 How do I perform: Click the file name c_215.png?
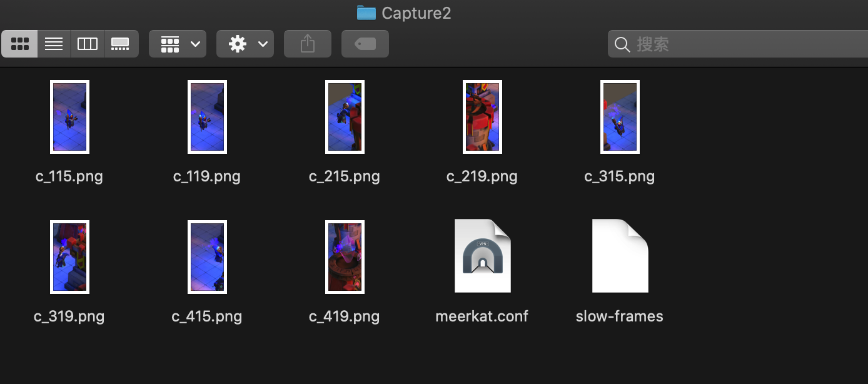click(345, 176)
